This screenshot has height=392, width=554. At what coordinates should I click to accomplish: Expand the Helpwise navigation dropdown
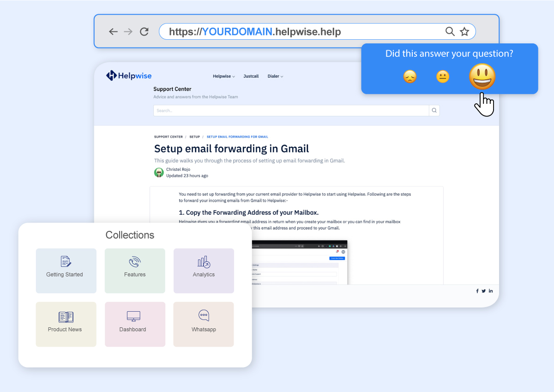pyautogui.click(x=224, y=76)
